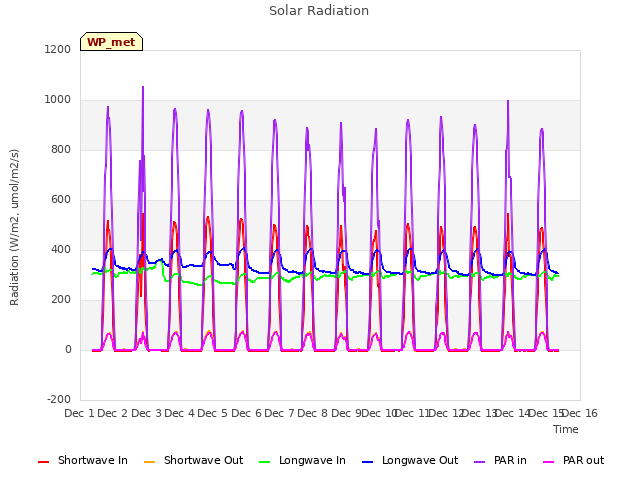Click the 200 y-axis tick label
Screen dimensions: 640x480
tap(61, 300)
